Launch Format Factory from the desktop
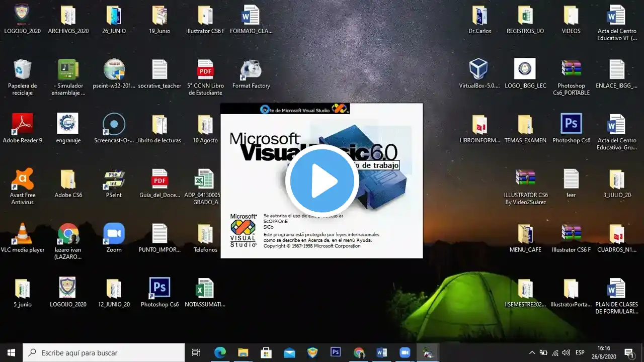The width and height of the screenshot is (644, 362). [x=251, y=69]
